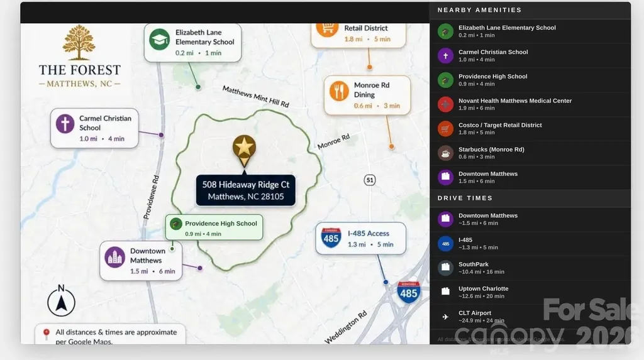Click the north compass icon

pyautogui.click(x=61, y=300)
